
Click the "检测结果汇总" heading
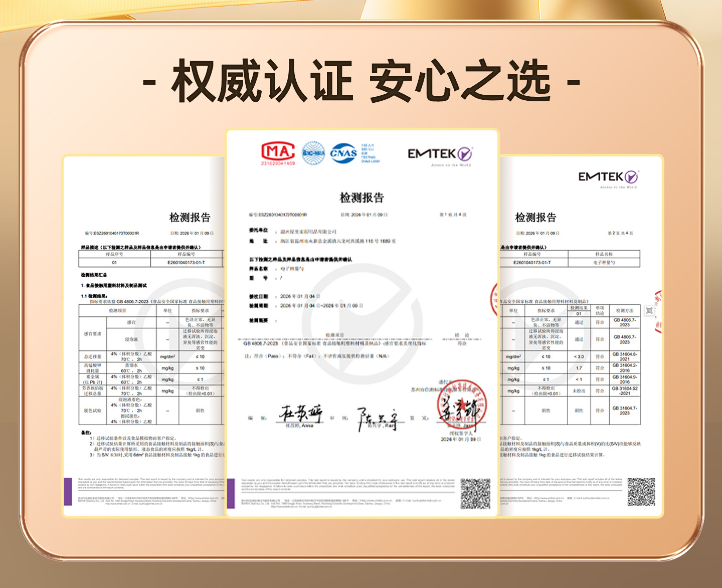click(94, 275)
